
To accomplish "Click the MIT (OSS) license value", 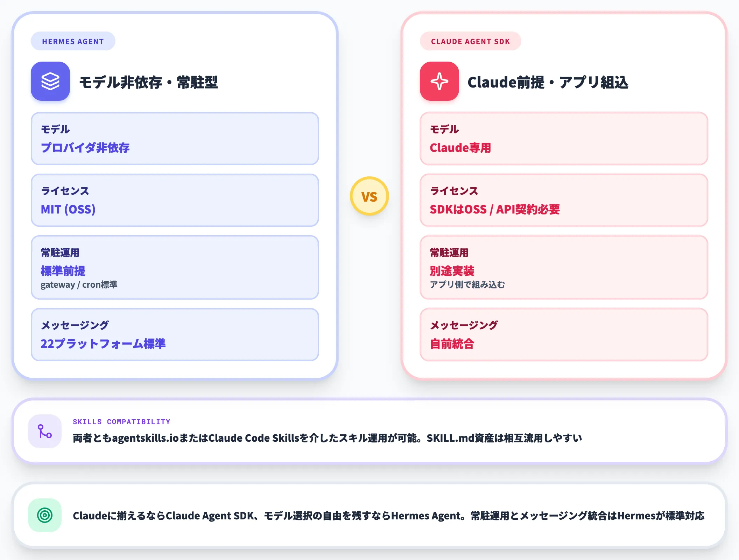I will pyautogui.click(x=68, y=209).
